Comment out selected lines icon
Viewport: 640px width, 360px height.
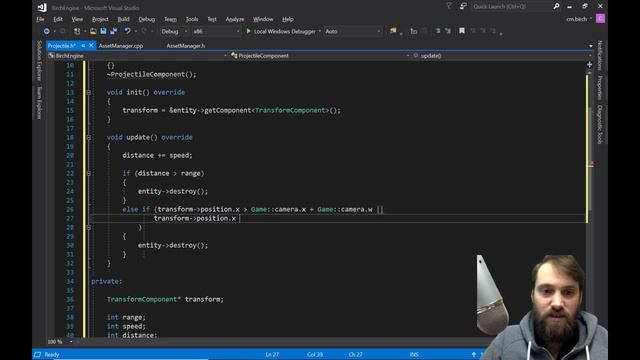[438, 31]
